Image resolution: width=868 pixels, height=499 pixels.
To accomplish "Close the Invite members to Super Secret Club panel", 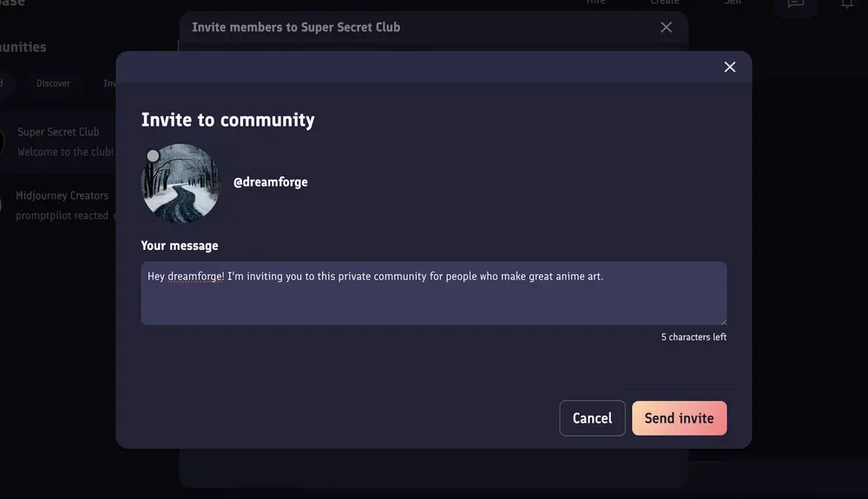I will [666, 27].
